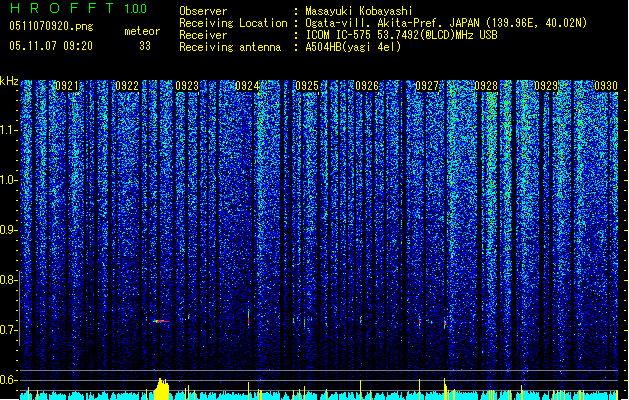Click the 0930 time marker
The height and width of the screenshot is (400, 629).
[606, 86]
